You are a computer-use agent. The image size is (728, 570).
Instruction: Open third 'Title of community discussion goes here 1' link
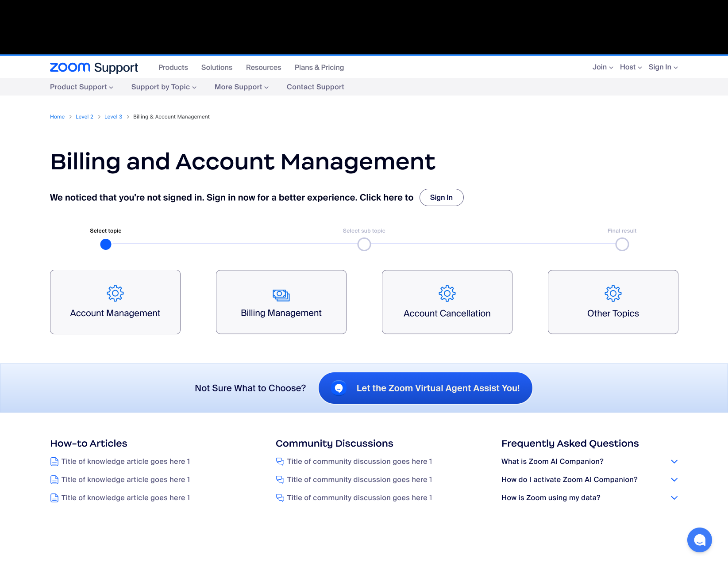359,498
